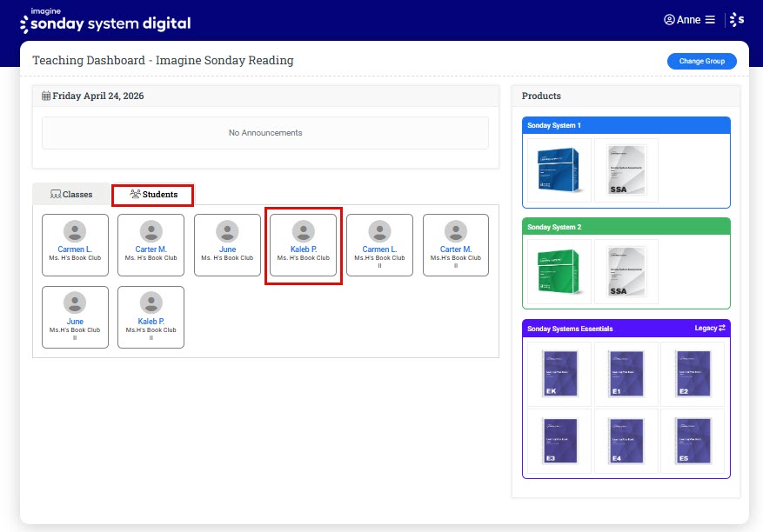Open the E4 Essentials book

626,441
